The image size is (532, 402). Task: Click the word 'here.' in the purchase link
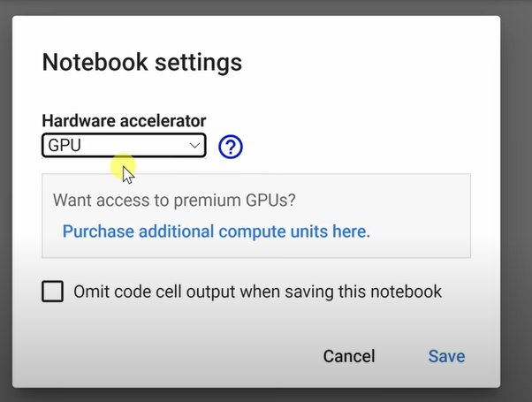(x=350, y=231)
